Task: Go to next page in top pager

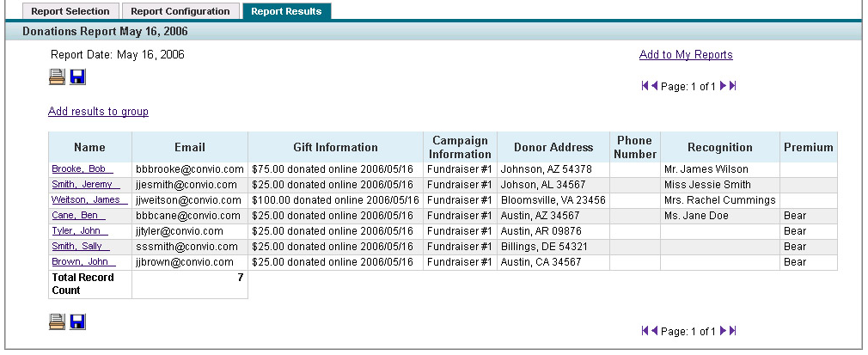Action: coord(723,86)
